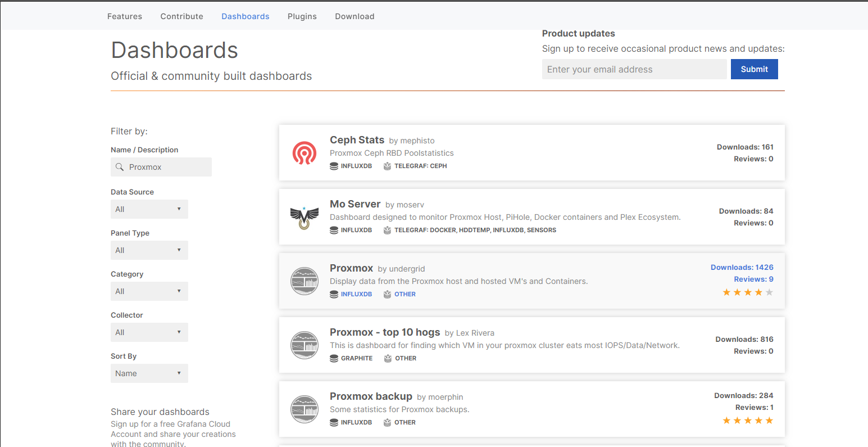Screen dimensions: 868x447
Task: Click the INFLUXDB tag on Proxmox by undergrid
Action: (x=356, y=294)
